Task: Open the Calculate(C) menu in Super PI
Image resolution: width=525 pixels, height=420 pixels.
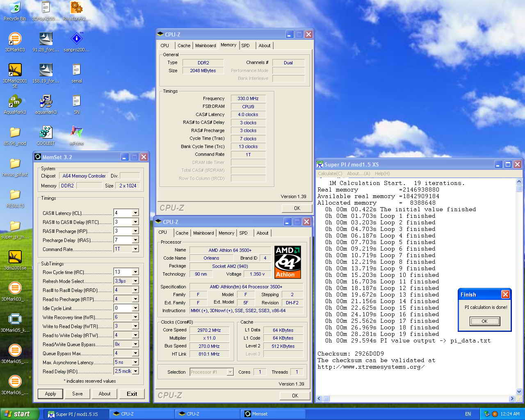Action: coord(330,173)
